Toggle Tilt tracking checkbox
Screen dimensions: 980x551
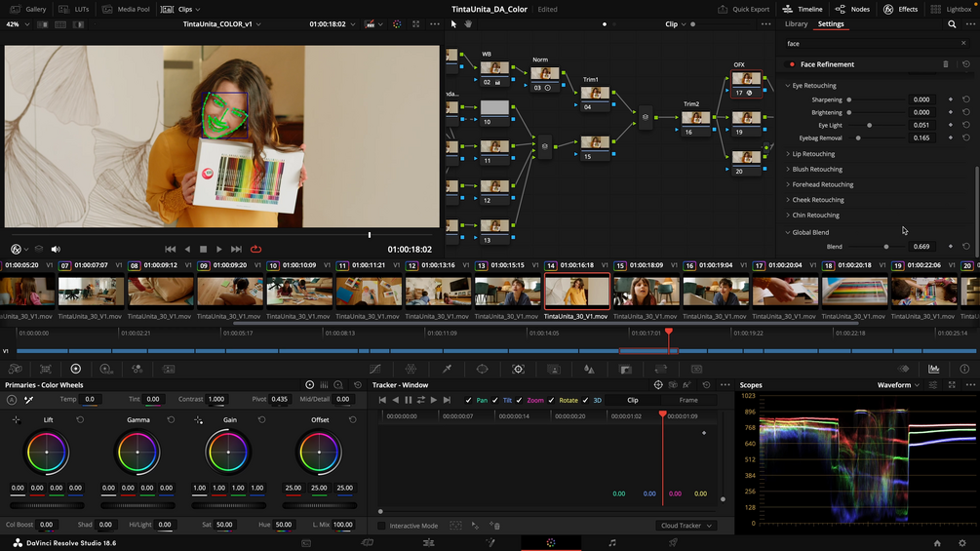click(x=495, y=401)
